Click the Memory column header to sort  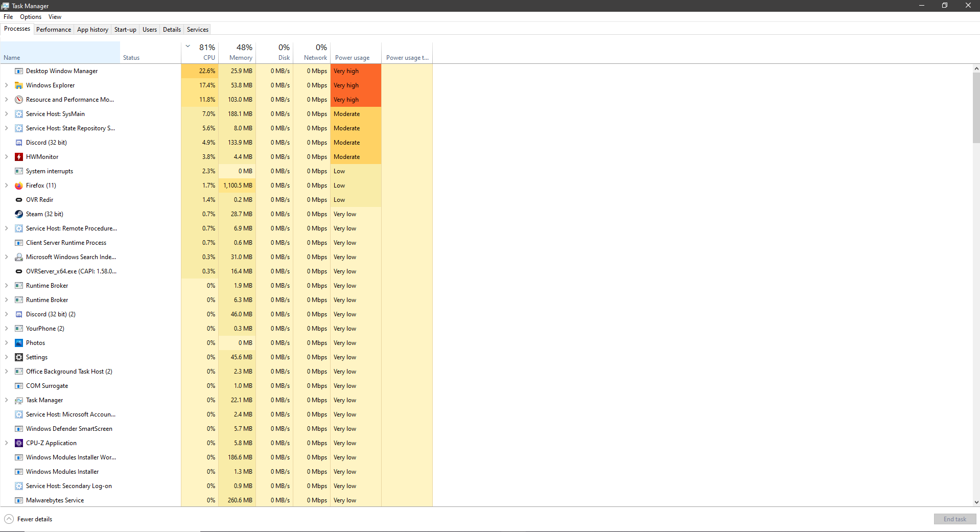(239, 53)
